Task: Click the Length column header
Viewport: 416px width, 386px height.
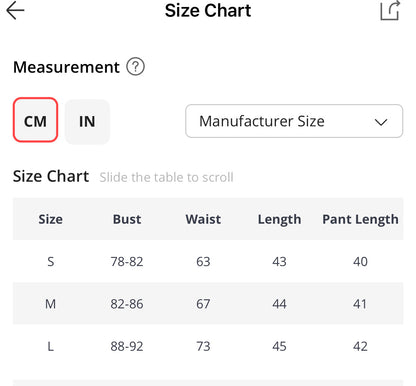Action: (x=279, y=220)
